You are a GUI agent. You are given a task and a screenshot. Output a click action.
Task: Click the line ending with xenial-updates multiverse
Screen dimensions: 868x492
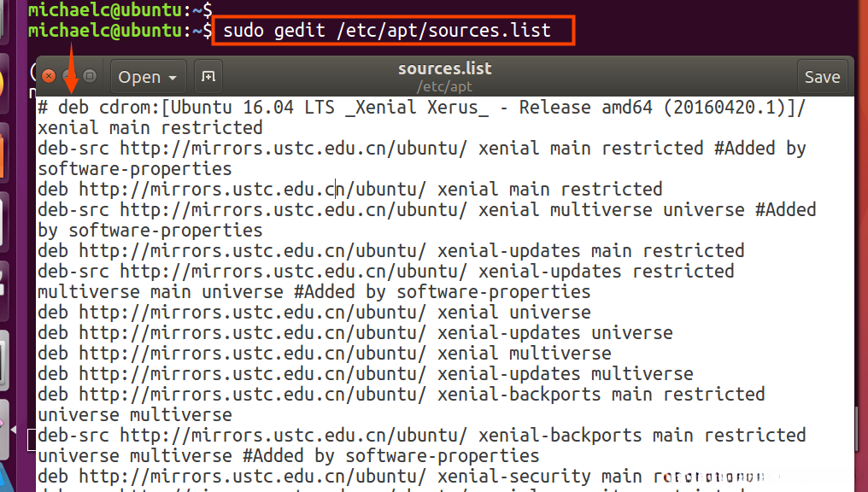[342, 374]
